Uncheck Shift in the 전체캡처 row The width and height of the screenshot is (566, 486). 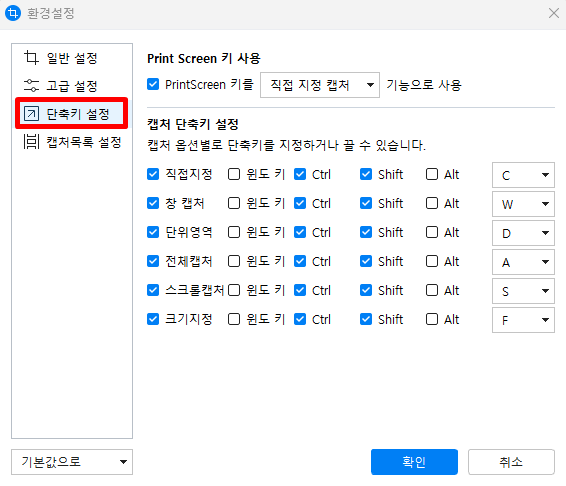pyautogui.click(x=366, y=261)
